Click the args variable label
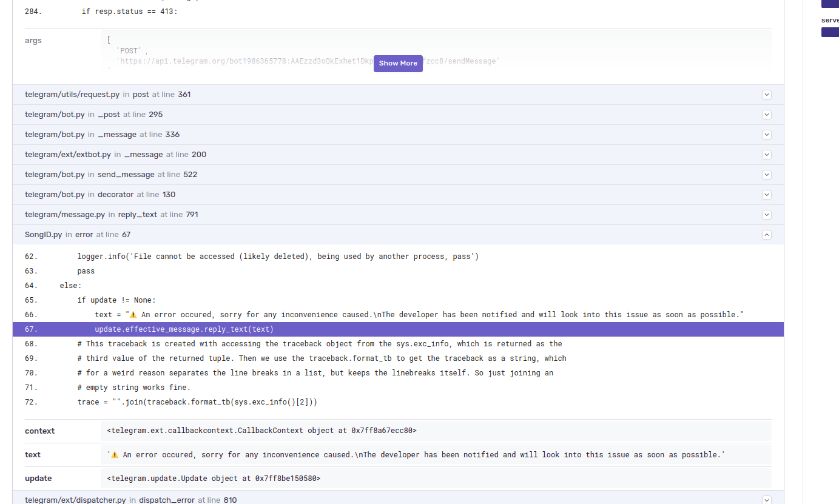Image resolution: width=839 pixels, height=504 pixels. pos(33,41)
